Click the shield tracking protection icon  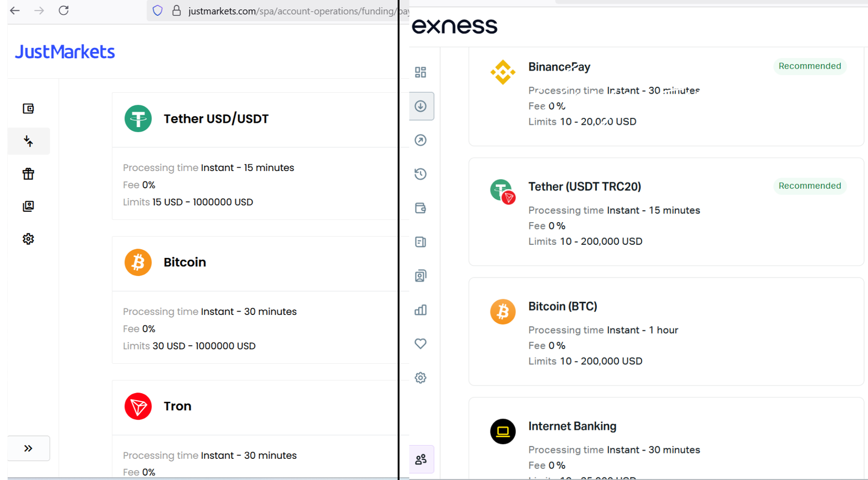point(157,11)
